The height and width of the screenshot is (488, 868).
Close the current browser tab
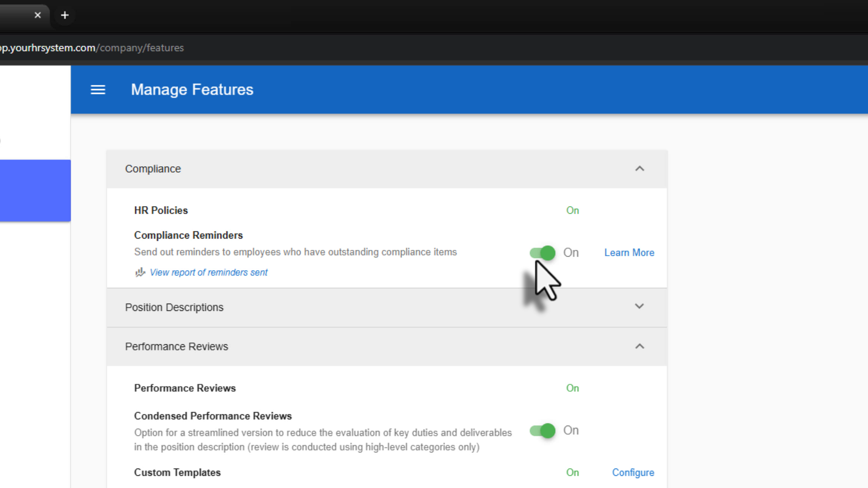point(38,15)
